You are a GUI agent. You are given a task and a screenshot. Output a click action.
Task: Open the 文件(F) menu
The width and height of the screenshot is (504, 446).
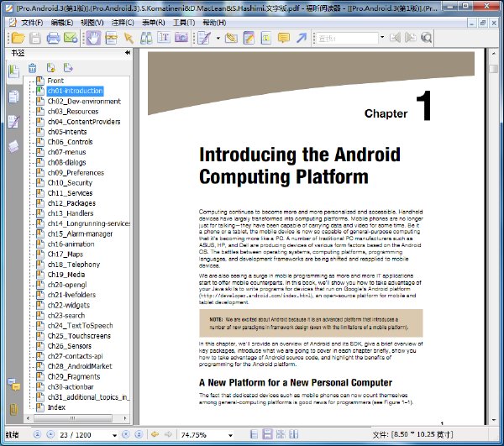pyautogui.click(x=32, y=23)
